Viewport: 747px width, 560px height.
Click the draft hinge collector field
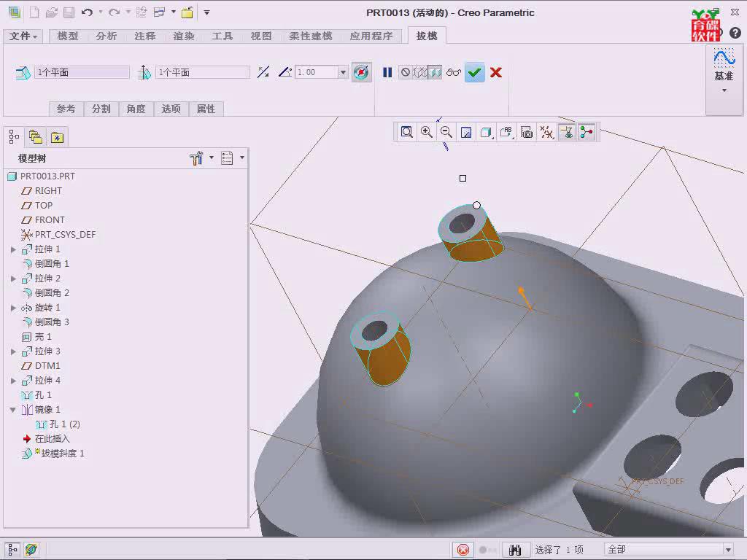[82, 72]
